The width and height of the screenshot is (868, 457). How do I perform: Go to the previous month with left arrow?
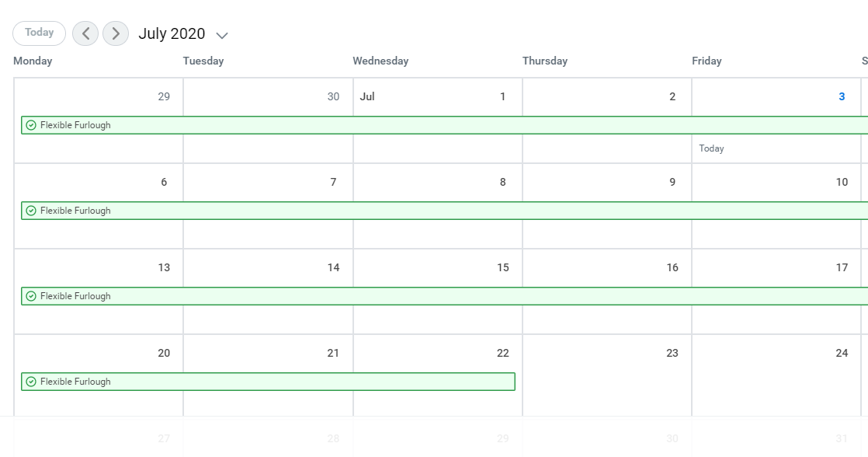[85, 33]
